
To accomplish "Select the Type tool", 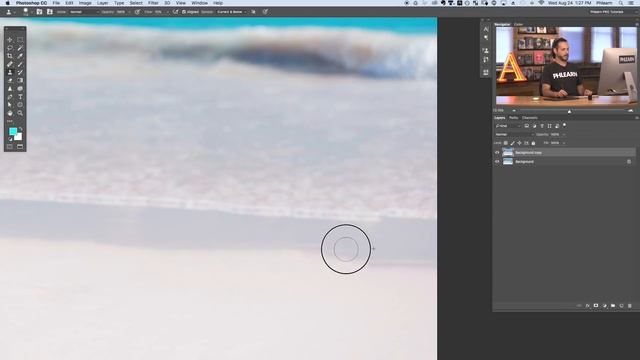I will click(20, 97).
